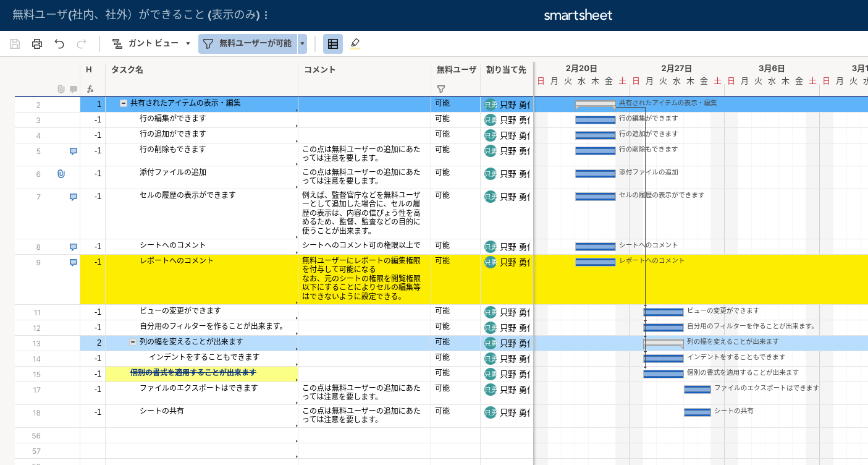Click the 只野 assignee avatar on シートの共有 row
Screen dimensions: 868x465
pyautogui.click(x=490, y=413)
